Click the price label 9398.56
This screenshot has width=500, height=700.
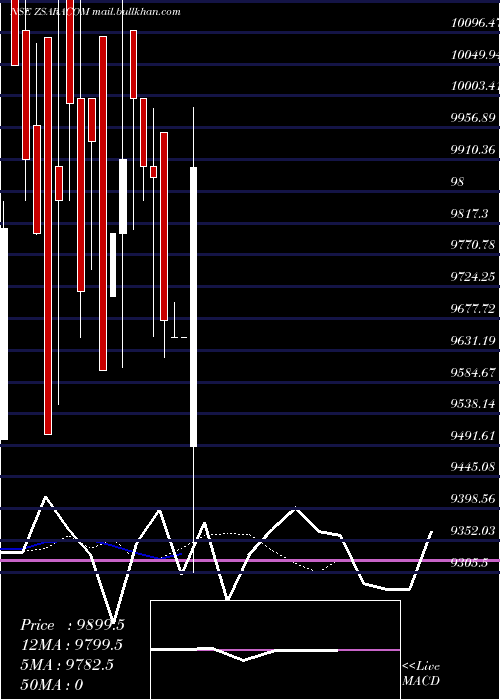[x=473, y=499]
